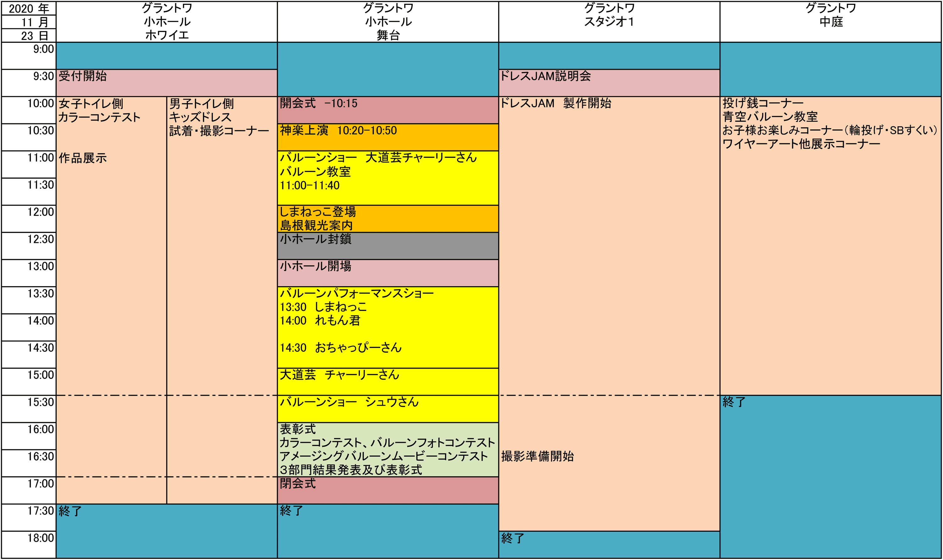Click the gray '小ホール封鎖' cell
Screen dimensions: 943x560
pos(388,246)
